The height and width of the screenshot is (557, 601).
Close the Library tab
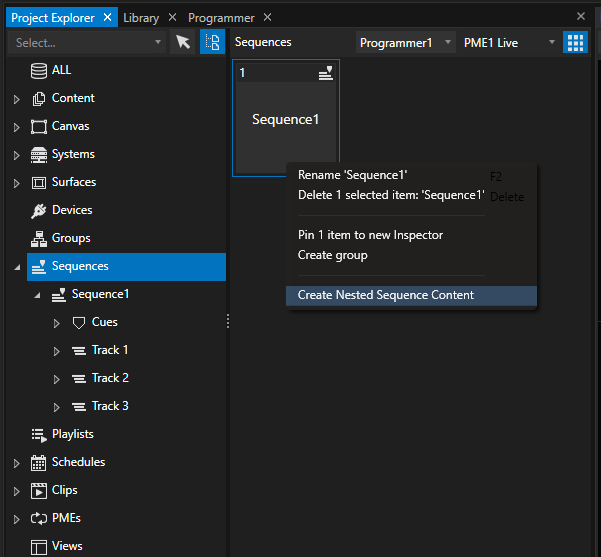172,17
